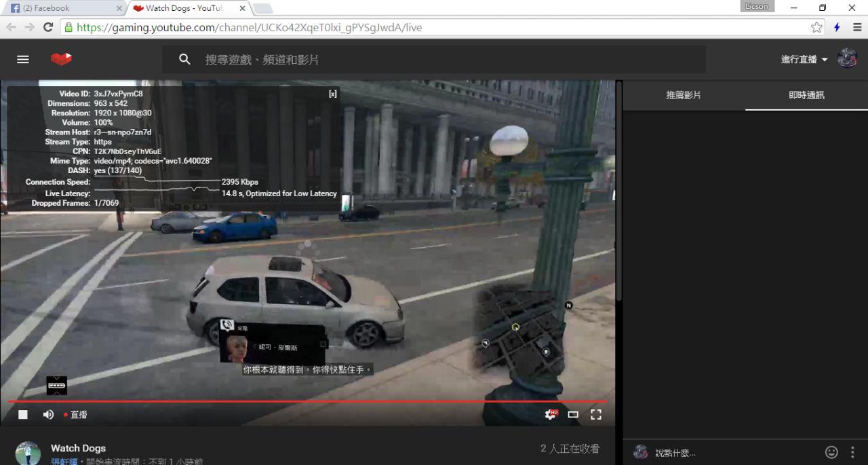This screenshot has height=465, width=868.
Task: Click the Live Latency 14.8 s text
Action: 279,193
